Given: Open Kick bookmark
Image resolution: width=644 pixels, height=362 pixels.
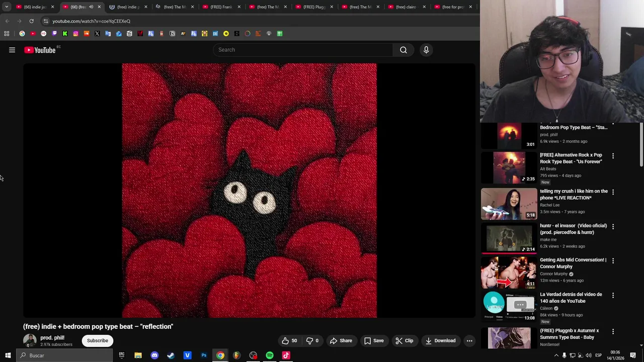Looking at the screenshot, I should pos(65,34).
